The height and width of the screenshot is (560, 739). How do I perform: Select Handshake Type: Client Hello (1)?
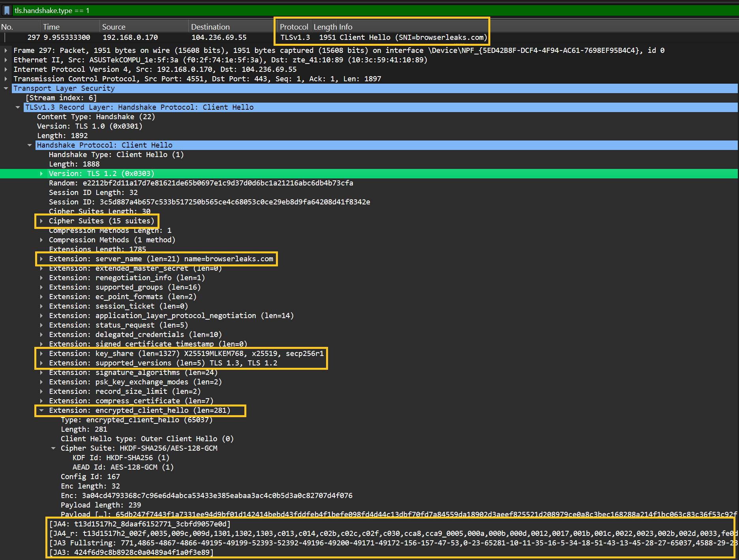116,155
